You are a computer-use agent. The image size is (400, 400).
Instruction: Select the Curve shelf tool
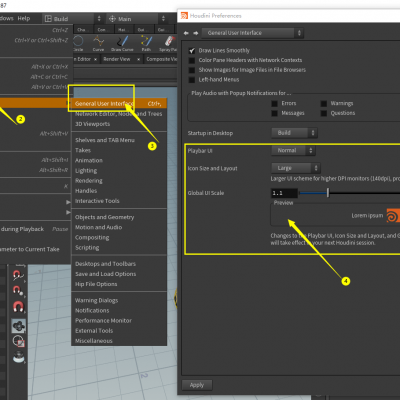[98, 43]
